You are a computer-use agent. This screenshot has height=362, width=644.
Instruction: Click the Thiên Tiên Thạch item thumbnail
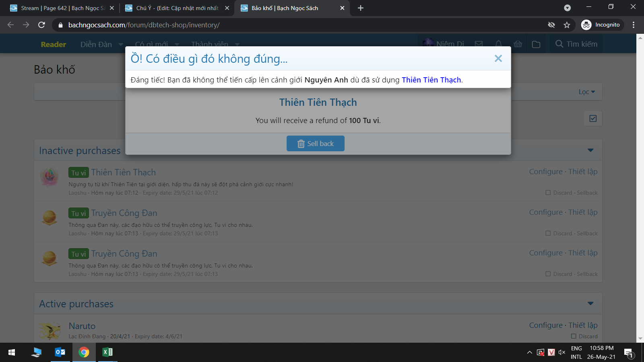pos(50,177)
